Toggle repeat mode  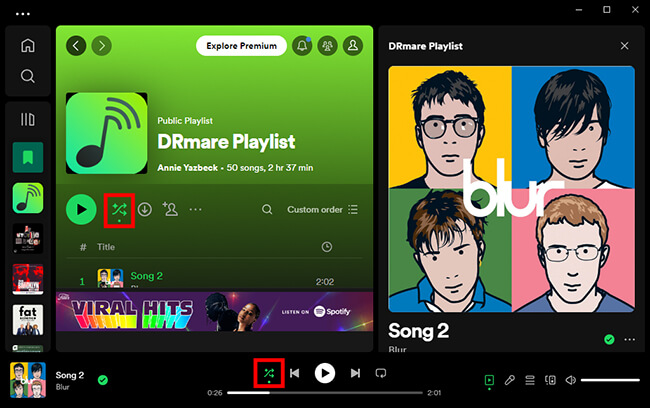coord(381,373)
